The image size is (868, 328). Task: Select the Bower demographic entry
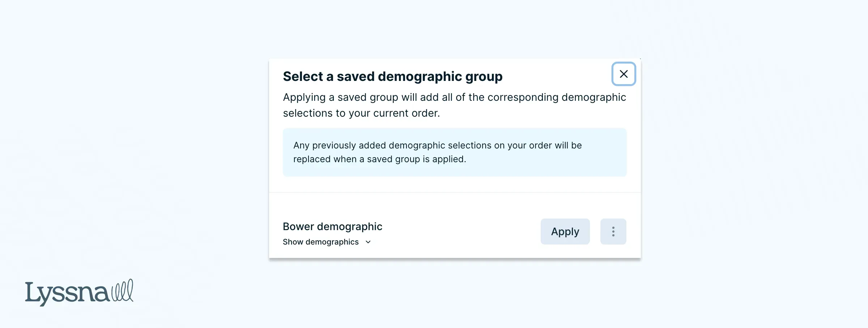[x=332, y=226]
